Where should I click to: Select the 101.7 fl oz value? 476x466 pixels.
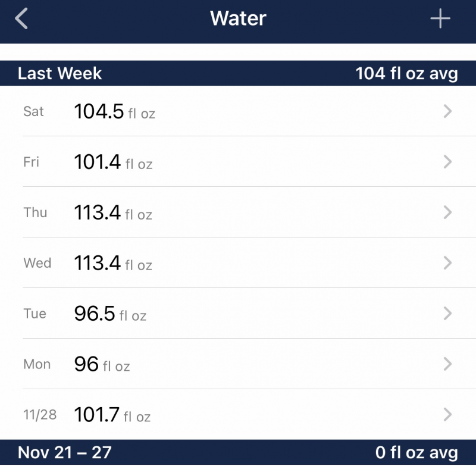coord(112,415)
